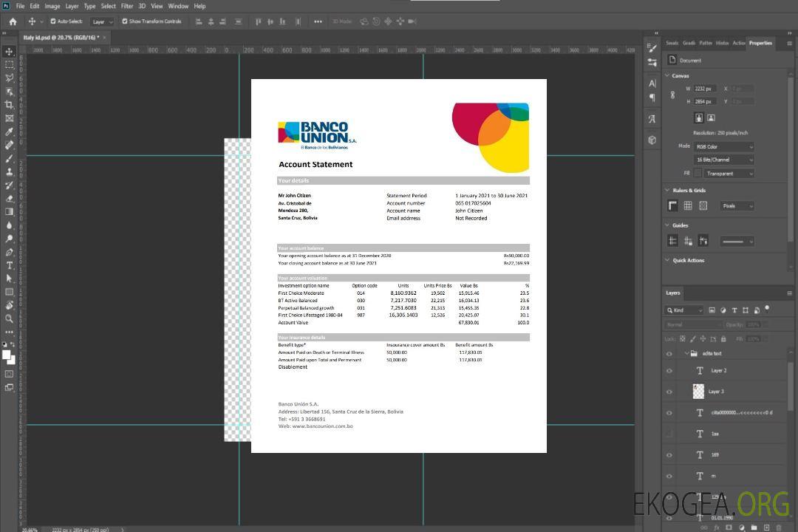Screen dimensions: 798x532
Task: Show the hidden '1aa' text layer
Action: 669,434
